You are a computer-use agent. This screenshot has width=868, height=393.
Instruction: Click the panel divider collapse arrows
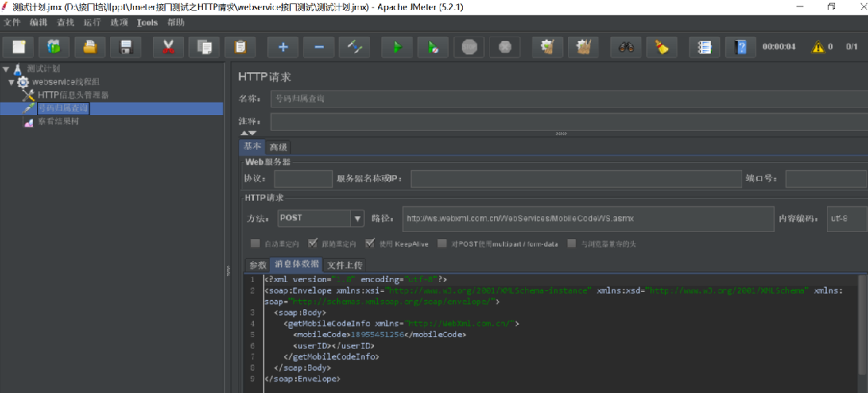[248, 133]
